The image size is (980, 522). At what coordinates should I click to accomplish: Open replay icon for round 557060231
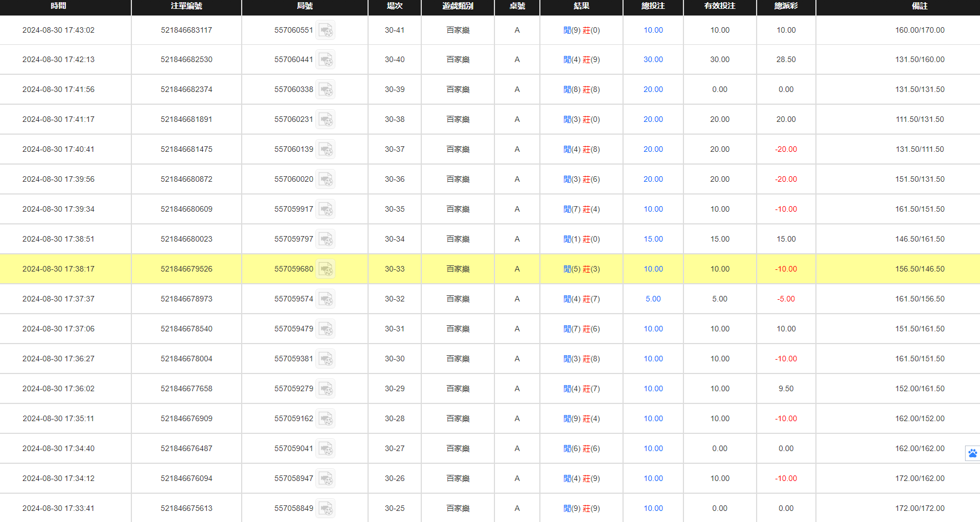pos(325,120)
